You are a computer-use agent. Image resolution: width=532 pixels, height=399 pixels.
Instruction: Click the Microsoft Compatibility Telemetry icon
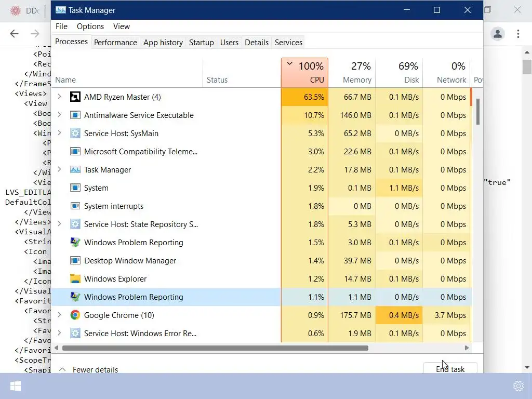75,151
